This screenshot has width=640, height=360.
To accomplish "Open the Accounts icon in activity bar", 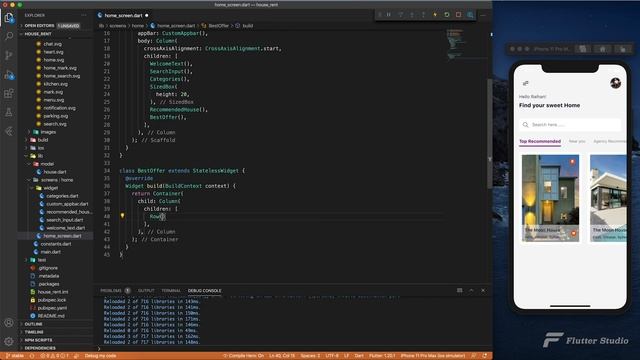I will [x=9, y=322].
